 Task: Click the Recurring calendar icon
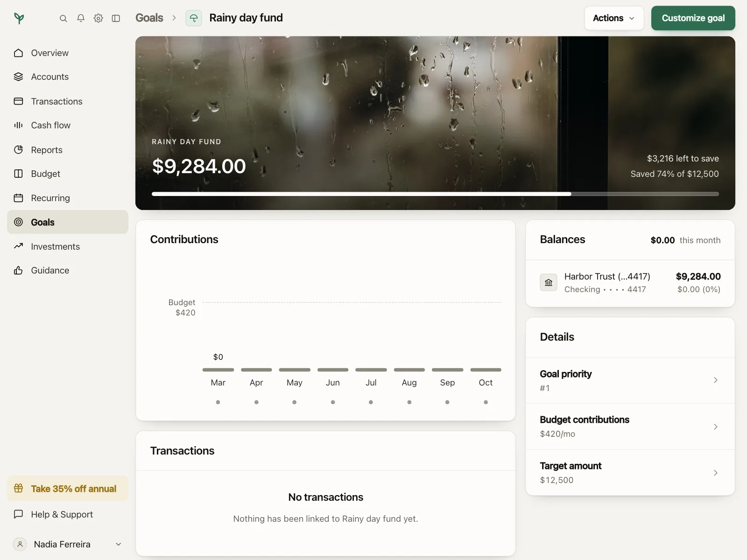[x=19, y=198]
